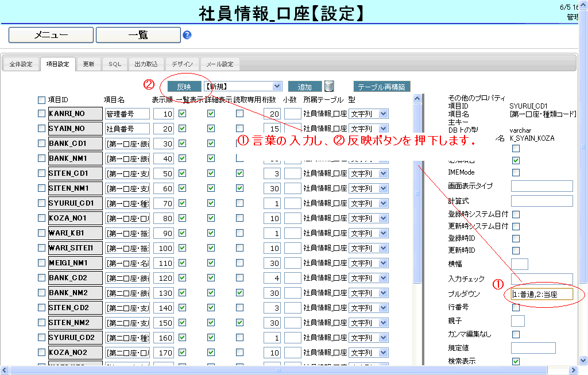Open the SQL tab
The image size is (588, 375).
pyautogui.click(x=115, y=64)
